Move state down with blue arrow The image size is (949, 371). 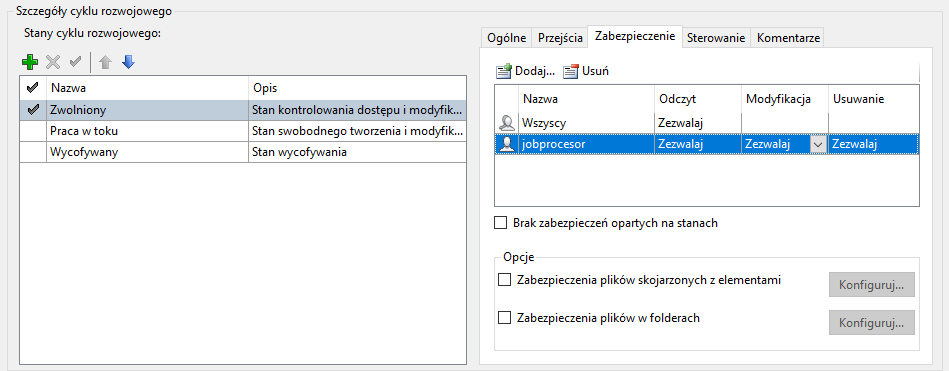(x=128, y=62)
